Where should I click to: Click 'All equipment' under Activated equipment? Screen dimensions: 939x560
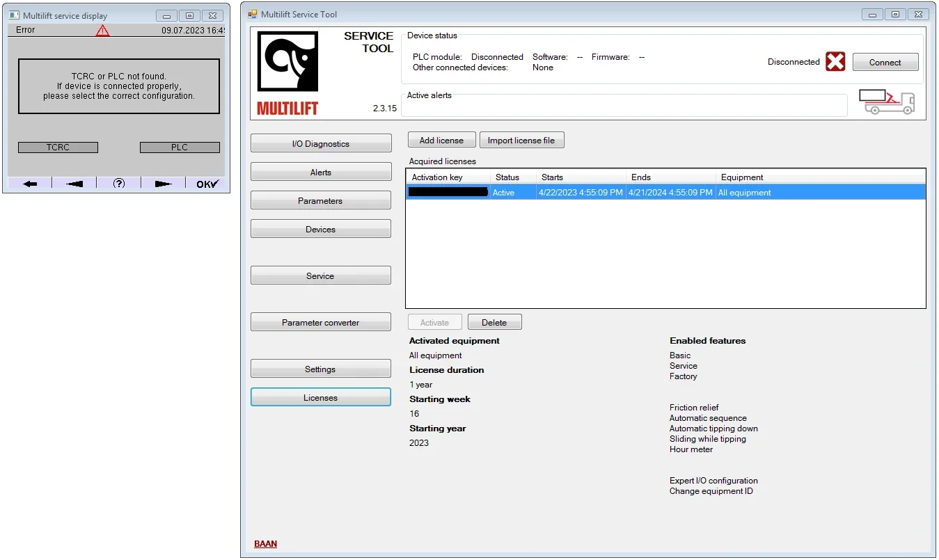click(436, 355)
